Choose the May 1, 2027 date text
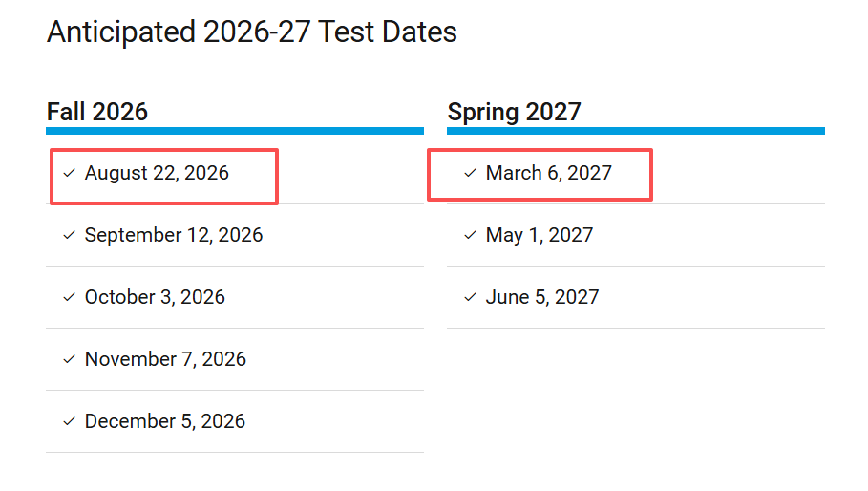Viewport: 868px width, 491px height. pyautogui.click(x=540, y=235)
